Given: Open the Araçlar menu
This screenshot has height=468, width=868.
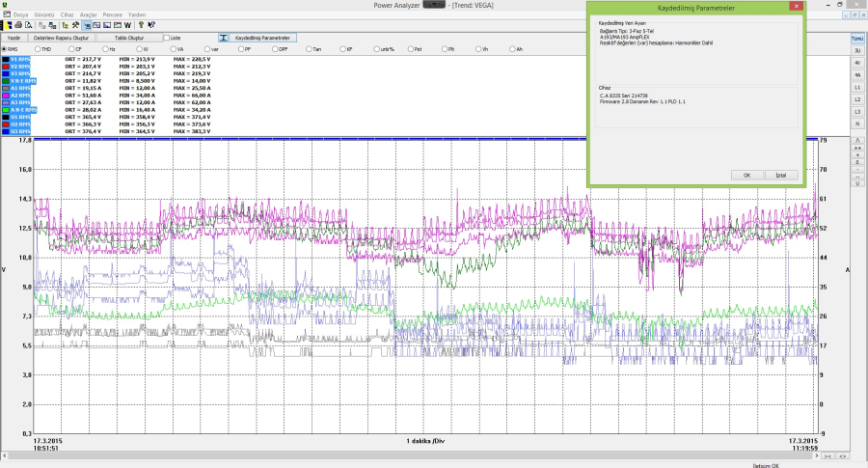Looking at the screenshot, I should coord(88,14).
